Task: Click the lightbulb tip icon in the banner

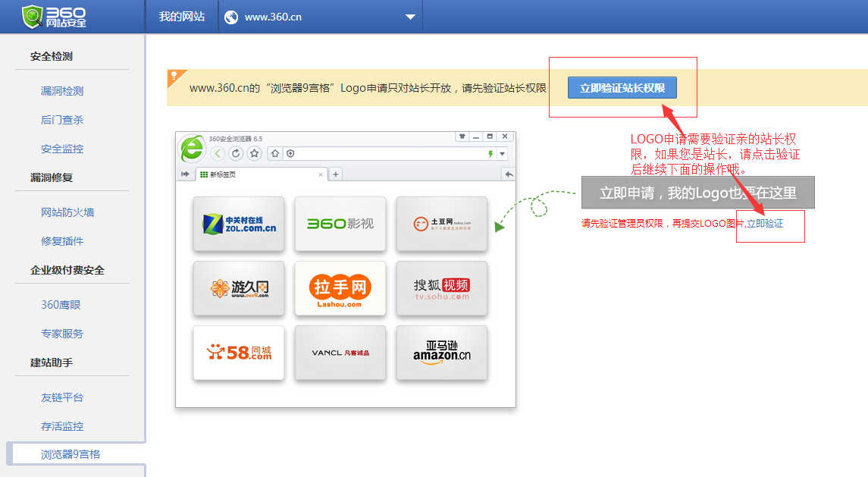Action: tap(174, 76)
